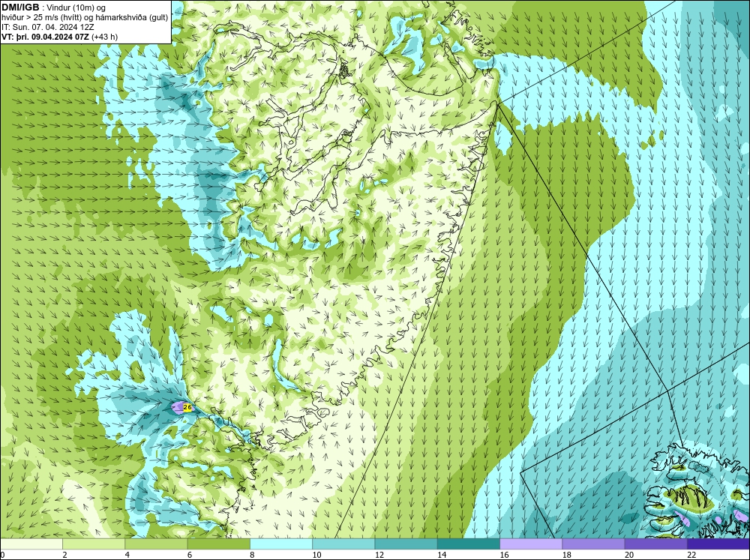Select the 0–2 m/s pale cream legend swatch

[x=31, y=544]
